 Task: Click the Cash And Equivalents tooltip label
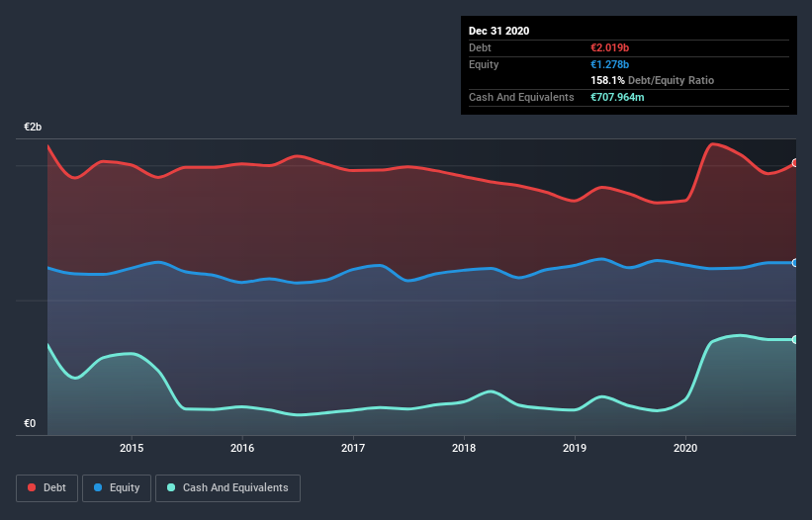point(521,97)
